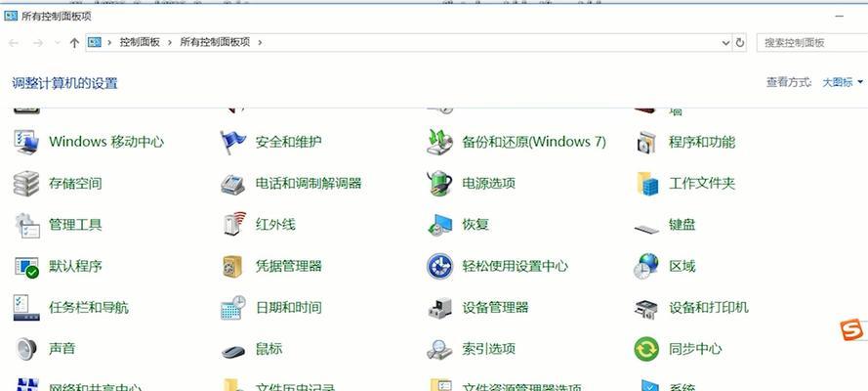Open 备份和还原(Windows 7) link

(534, 142)
